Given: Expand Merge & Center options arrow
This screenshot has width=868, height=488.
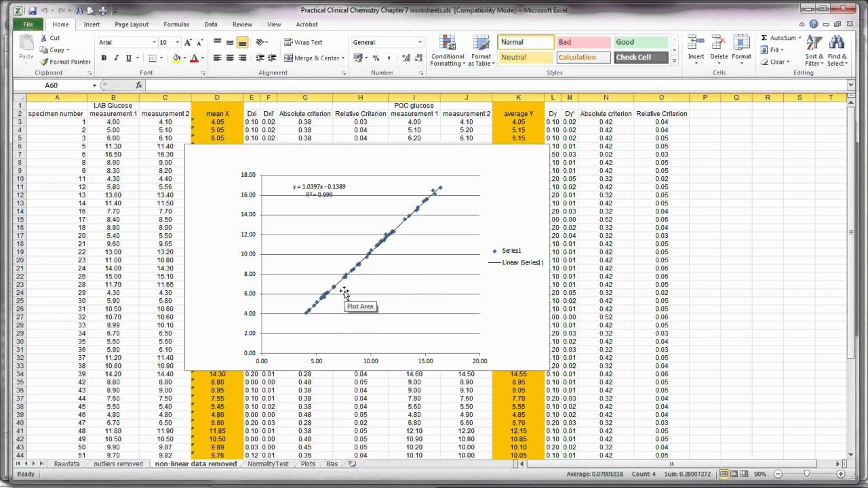Looking at the screenshot, I should 343,58.
